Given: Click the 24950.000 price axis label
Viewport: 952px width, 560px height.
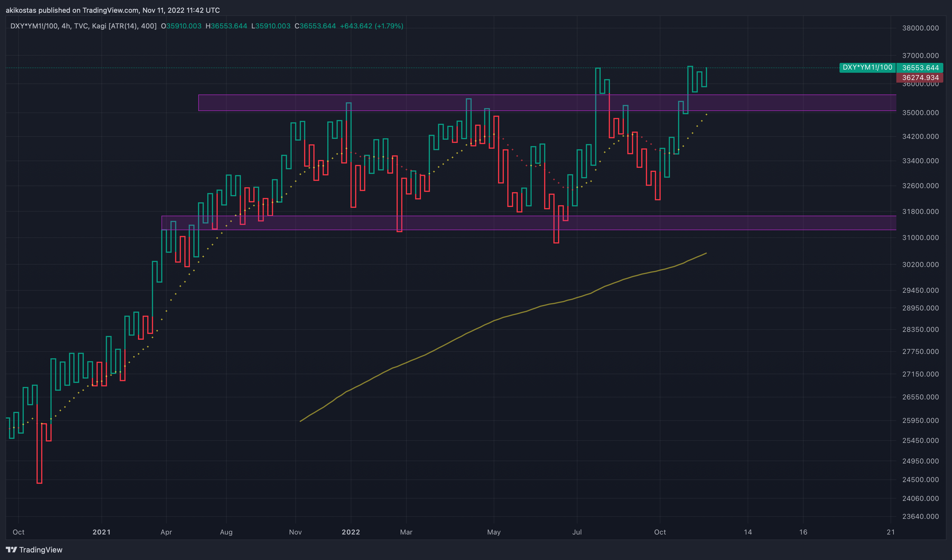Looking at the screenshot, I should (x=920, y=461).
